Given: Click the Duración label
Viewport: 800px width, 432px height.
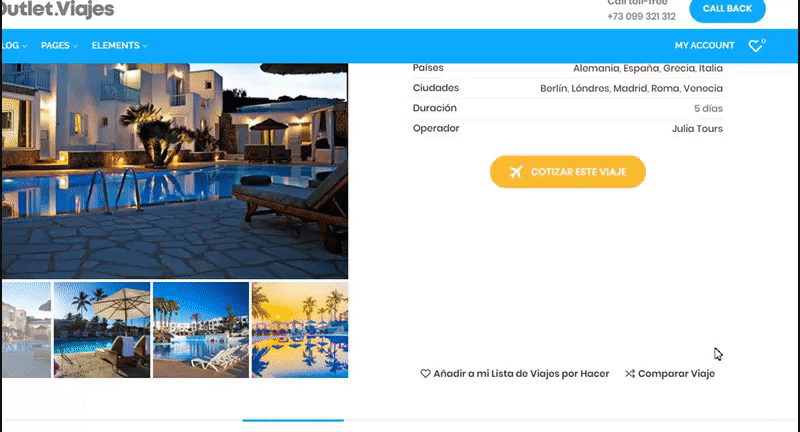Looking at the screenshot, I should coord(435,108).
